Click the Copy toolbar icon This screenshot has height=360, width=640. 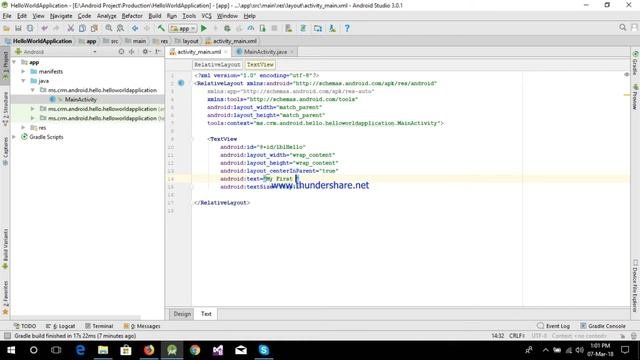(82, 28)
